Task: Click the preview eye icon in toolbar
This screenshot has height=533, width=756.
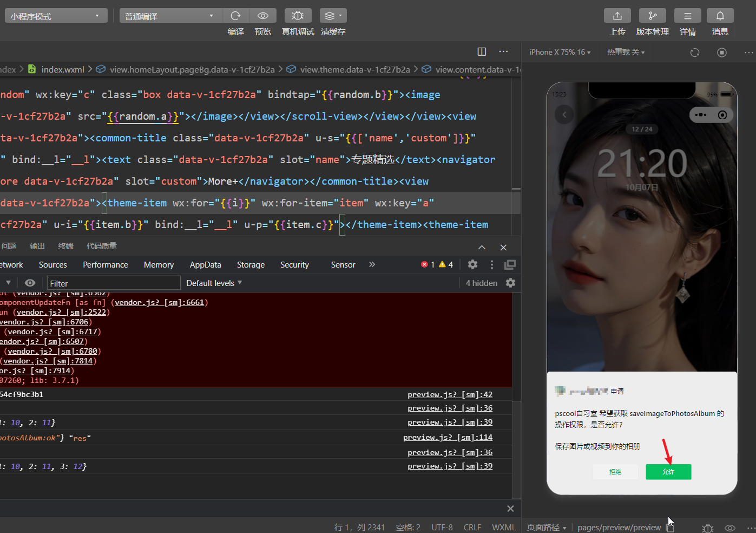Action: (x=263, y=16)
